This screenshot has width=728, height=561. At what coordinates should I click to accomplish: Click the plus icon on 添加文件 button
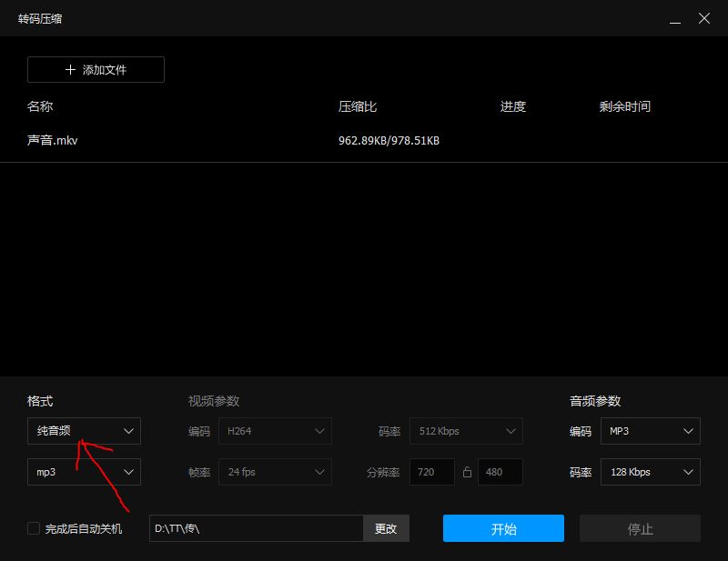click(68, 69)
